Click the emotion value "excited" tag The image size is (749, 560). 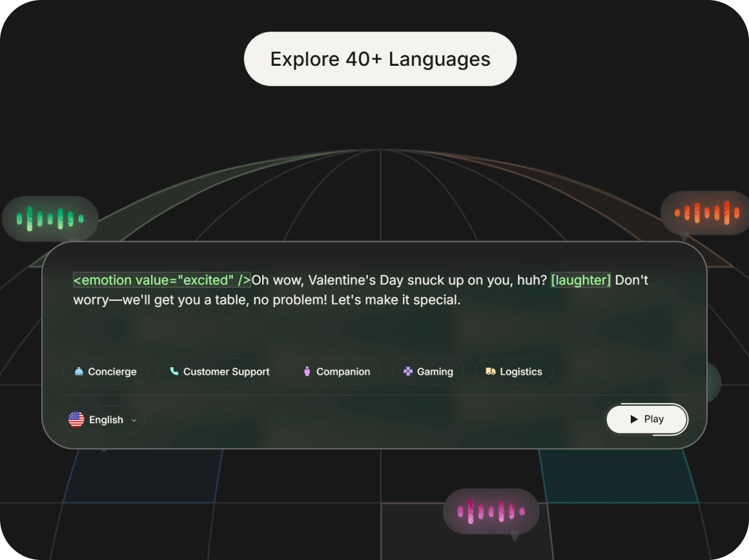click(x=161, y=280)
